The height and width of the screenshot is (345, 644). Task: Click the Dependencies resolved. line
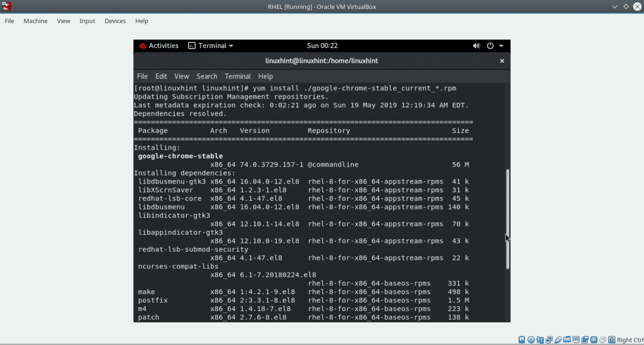click(180, 113)
